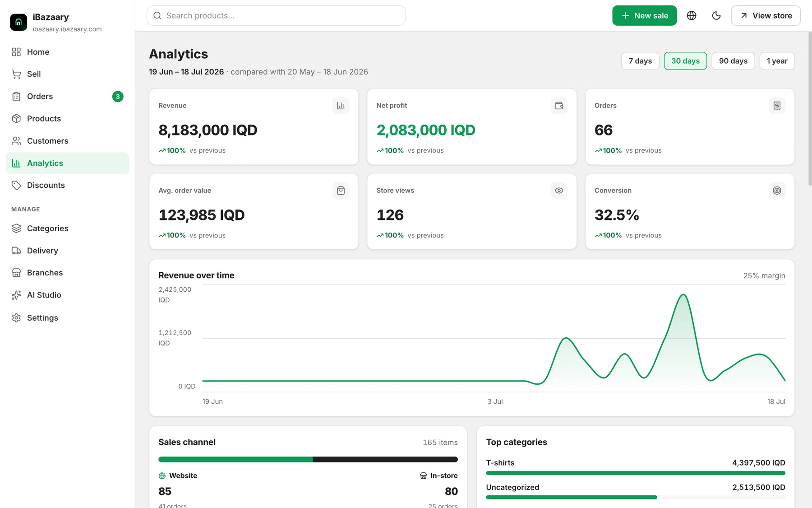Click the T-shirts category name
Viewport: 812px width, 508px height.
point(500,463)
